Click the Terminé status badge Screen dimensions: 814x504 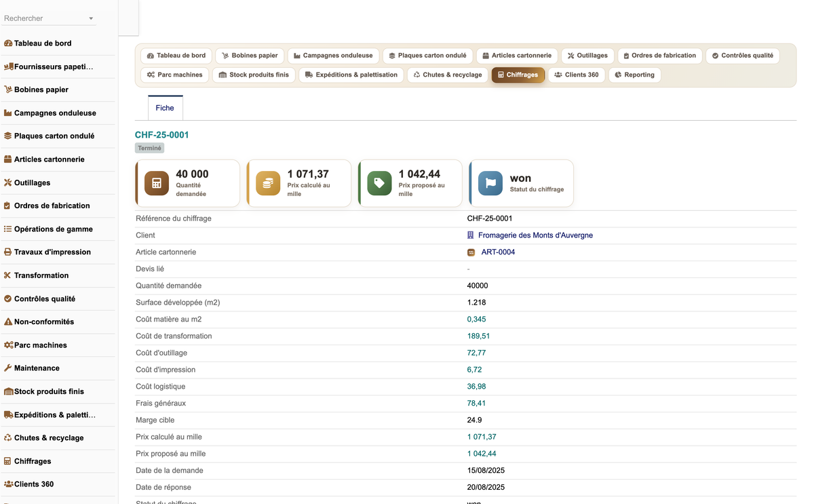(x=149, y=148)
